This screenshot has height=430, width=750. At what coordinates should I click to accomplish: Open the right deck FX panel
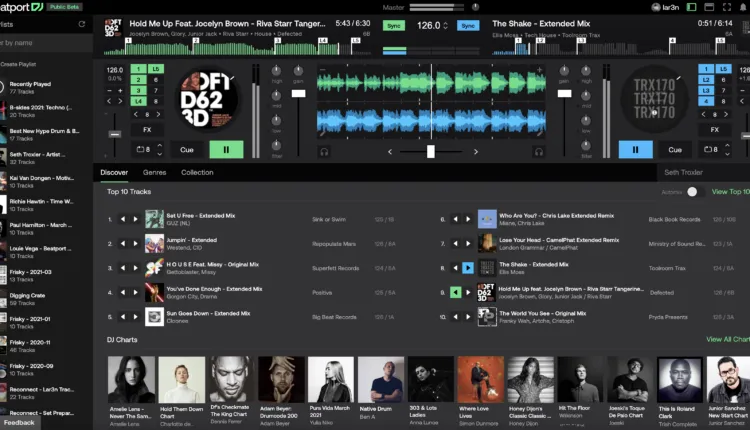(715, 130)
